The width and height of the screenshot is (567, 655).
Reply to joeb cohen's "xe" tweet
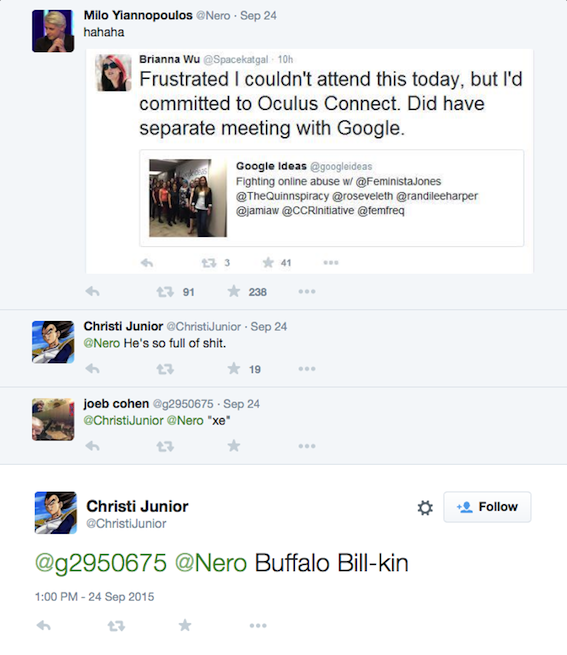tap(92, 446)
